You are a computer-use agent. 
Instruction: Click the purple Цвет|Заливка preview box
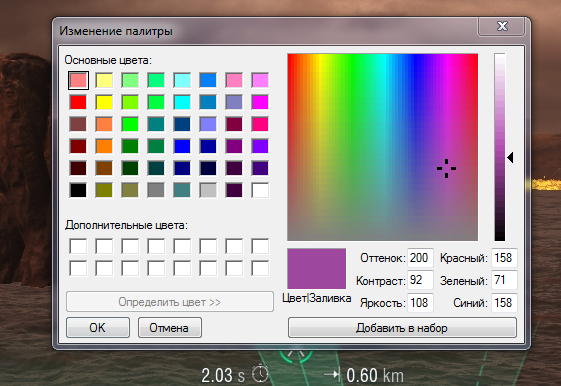(x=317, y=269)
